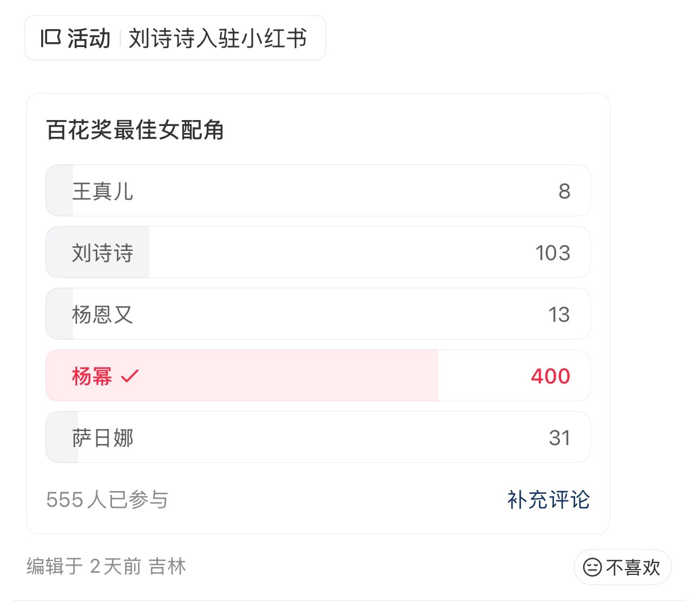The height and width of the screenshot is (616, 698).
Task: Click the 编辑于 2天前 吉林 timestamp
Action: [x=107, y=567]
